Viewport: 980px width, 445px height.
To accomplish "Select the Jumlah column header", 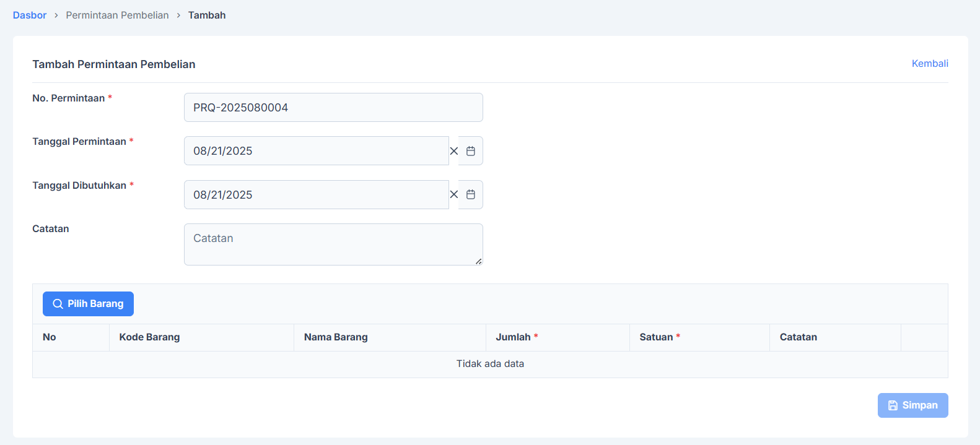I will [x=513, y=337].
